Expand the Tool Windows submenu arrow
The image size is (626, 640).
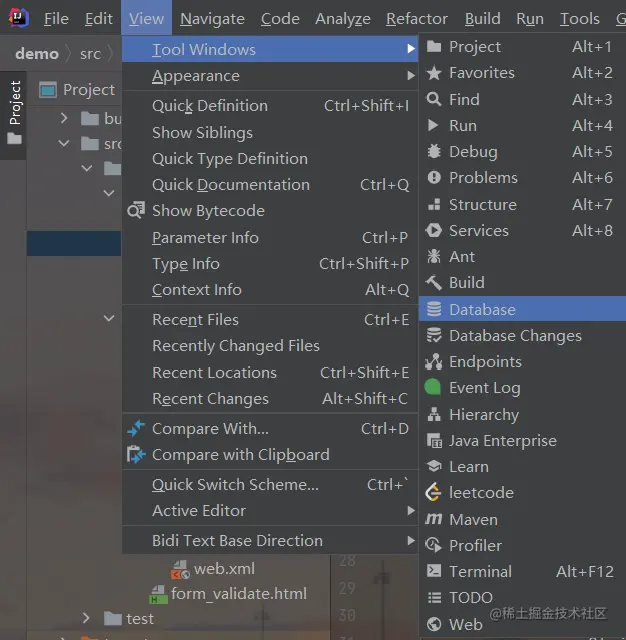[411, 49]
